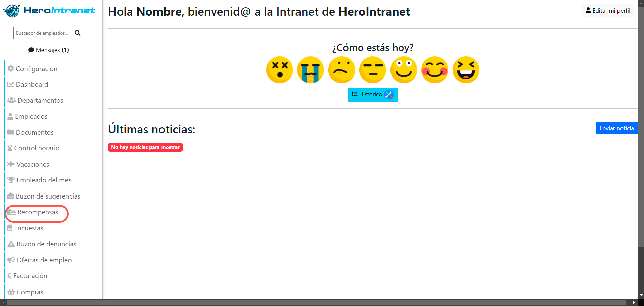This screenshot has height=306, width=644.
Task: Click the vertical scrollbar up arrow
Action: (641, 3)
